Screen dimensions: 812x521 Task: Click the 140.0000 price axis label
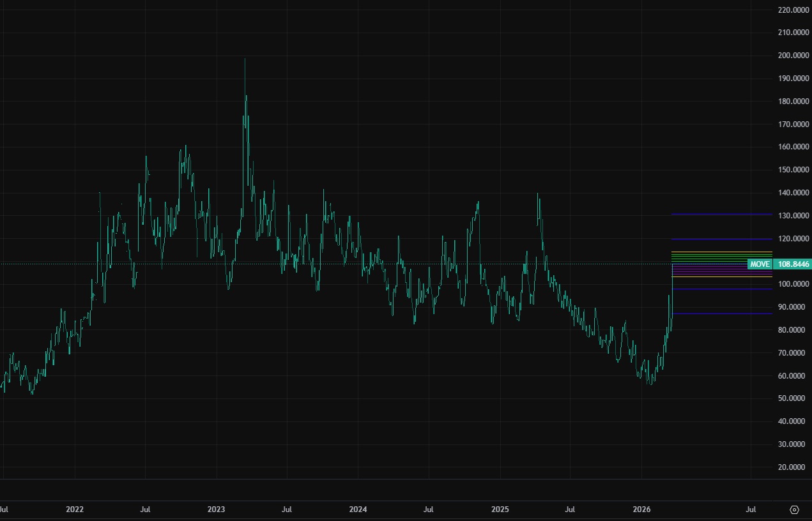click(x=794, y=193)
